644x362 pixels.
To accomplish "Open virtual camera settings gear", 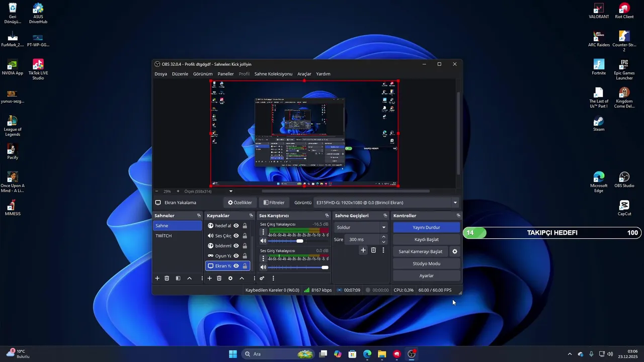I will [455, 251].
